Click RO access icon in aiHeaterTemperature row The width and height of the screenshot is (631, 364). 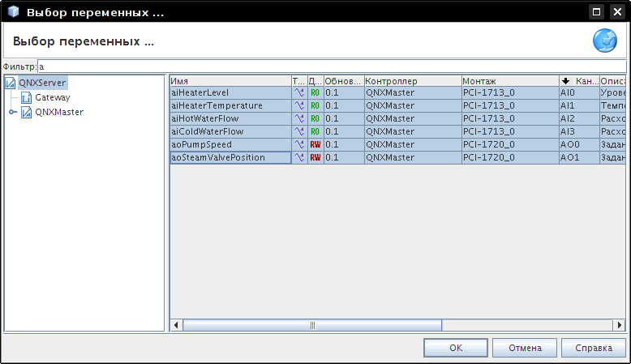[315, 105]
